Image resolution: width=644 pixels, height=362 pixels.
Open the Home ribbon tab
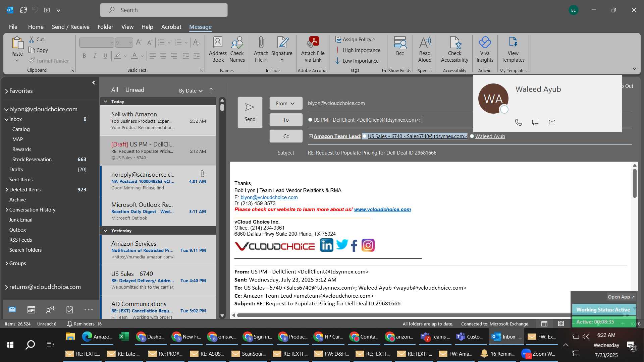(x=36, y=27)
